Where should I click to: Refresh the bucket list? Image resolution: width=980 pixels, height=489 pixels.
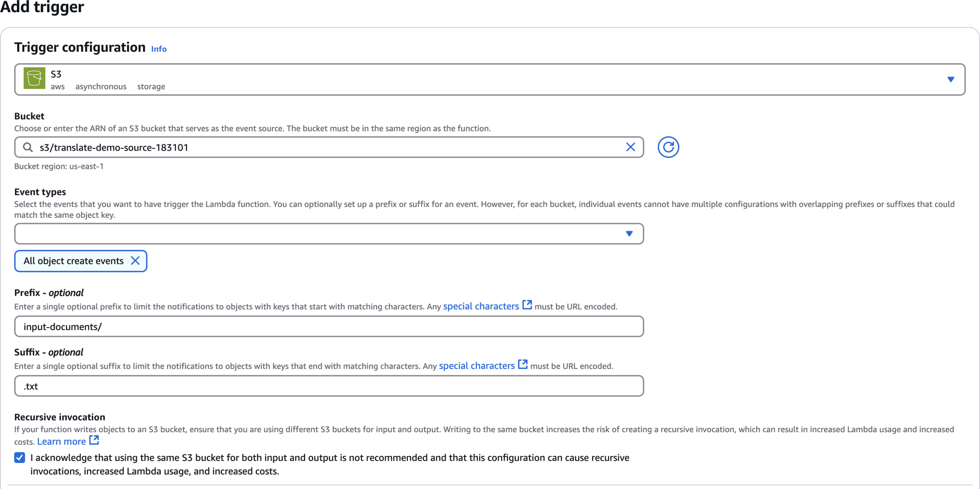(x=668, y=147)
